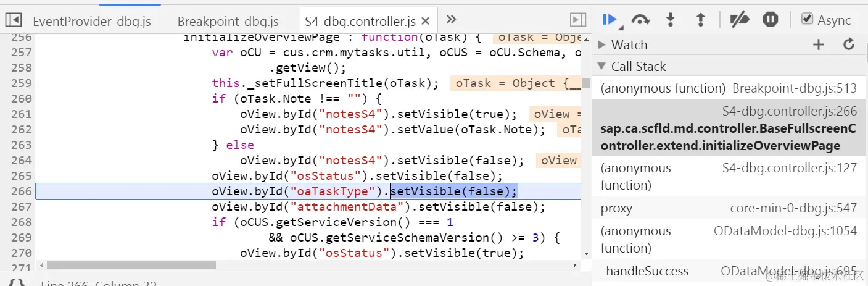Click scroll-down arrow of editor vertical scrollbar
The width and height of the screenshot is (868, 286).
tap(586, 254)
